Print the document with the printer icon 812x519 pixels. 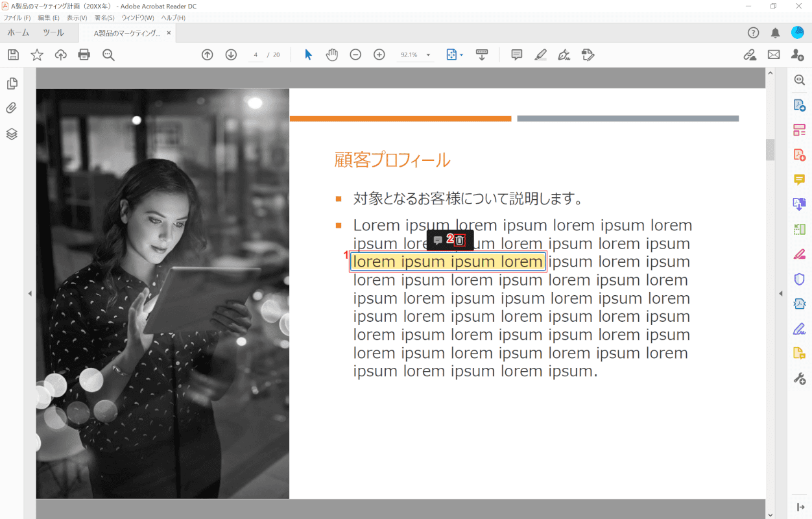(84, 55)
